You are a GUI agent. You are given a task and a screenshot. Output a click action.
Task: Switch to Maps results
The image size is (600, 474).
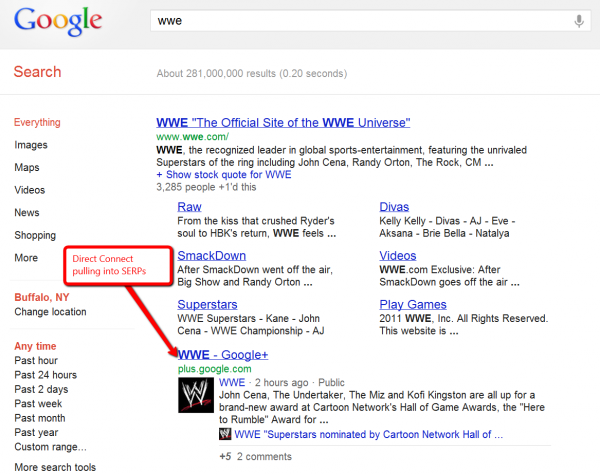tap(27, 168)
